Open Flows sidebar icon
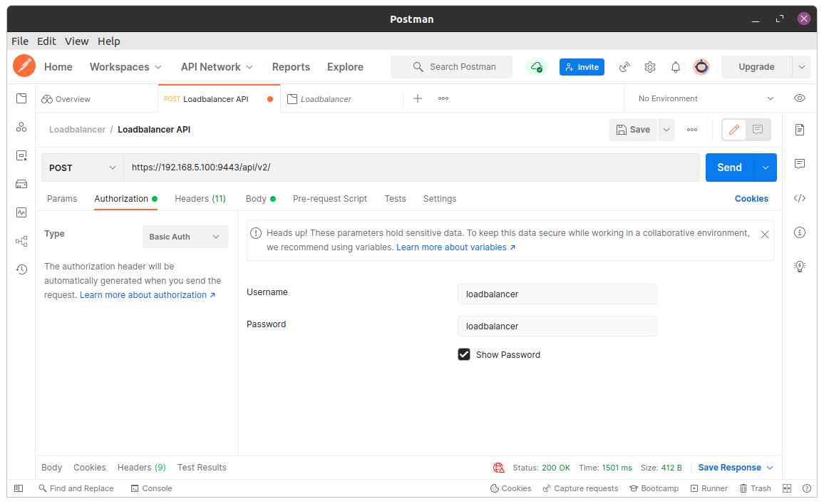The image size is (824, 504). pos(21,241)
